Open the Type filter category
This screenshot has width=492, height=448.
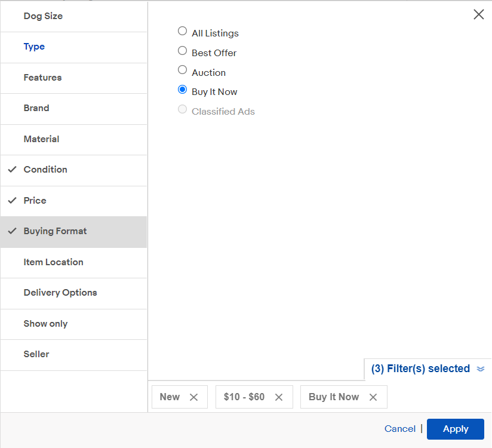point(34,47)
